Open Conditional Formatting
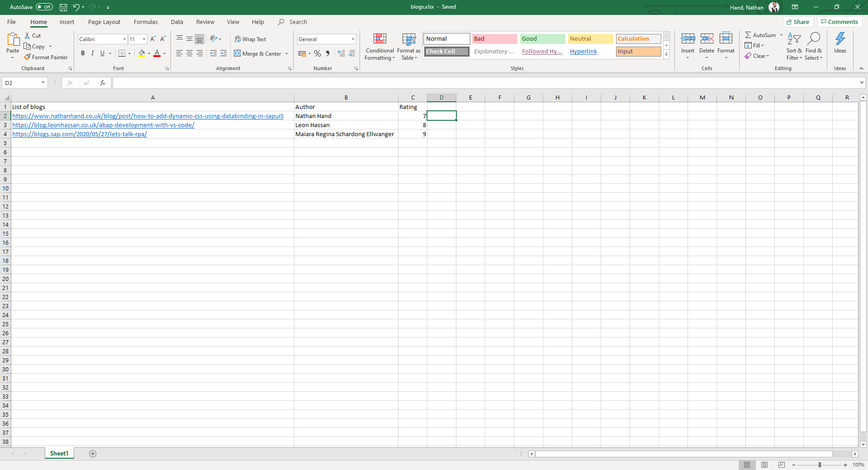This screenshot has height=470, width=868. [380, 47]
